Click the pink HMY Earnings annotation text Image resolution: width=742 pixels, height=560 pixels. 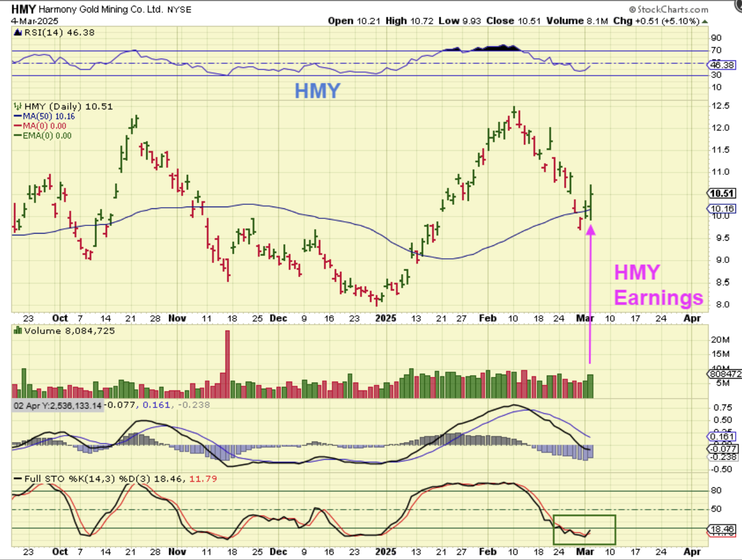657,285
